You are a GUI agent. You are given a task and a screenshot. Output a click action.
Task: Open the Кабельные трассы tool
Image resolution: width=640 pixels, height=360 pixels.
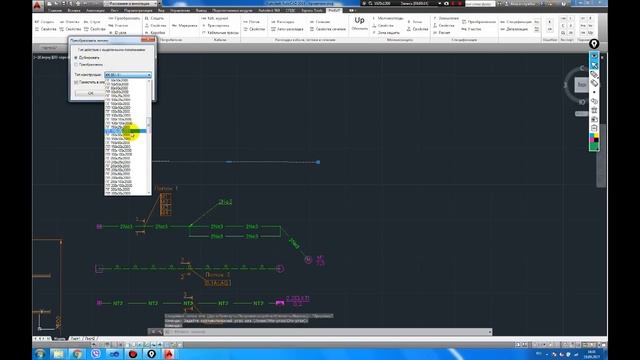point(220,32)
